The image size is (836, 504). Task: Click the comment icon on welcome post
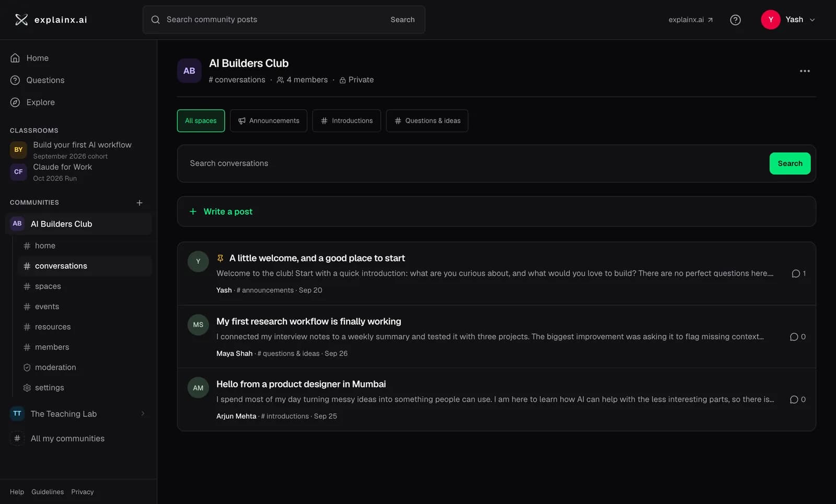click(x=796, y=274)
